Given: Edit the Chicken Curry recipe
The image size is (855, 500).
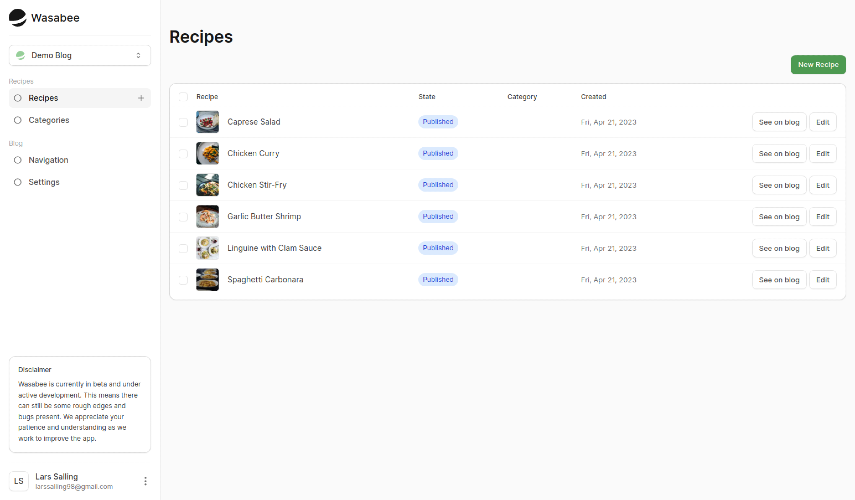Looking at the screenshot, I should (822, 154).
